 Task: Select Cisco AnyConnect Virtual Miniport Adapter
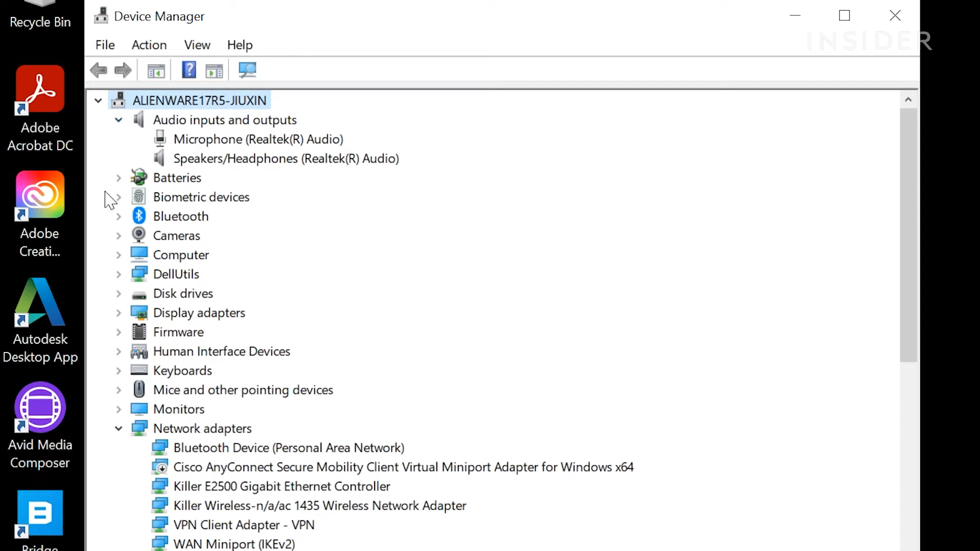point(403,466)
